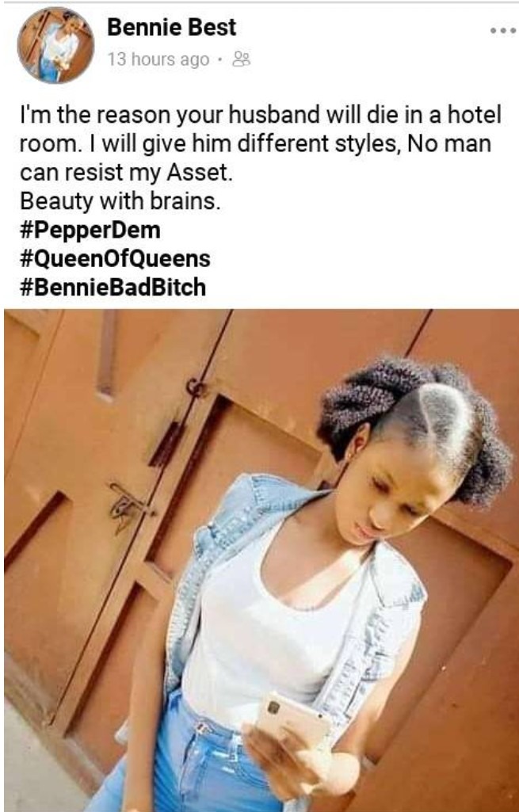Open Bennie Best's round profile picture
The image size is (519, 812).
(55, 45)
